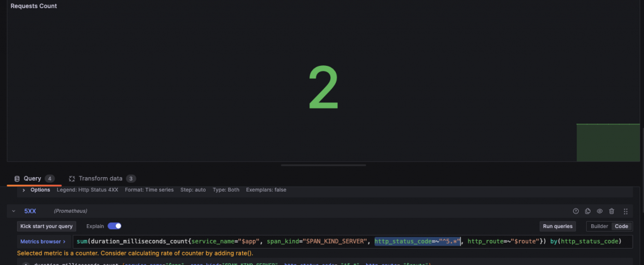The width and height of the screenshot is (644, 265).
Task: Click the stat value 2
Action: coord(324,88)
